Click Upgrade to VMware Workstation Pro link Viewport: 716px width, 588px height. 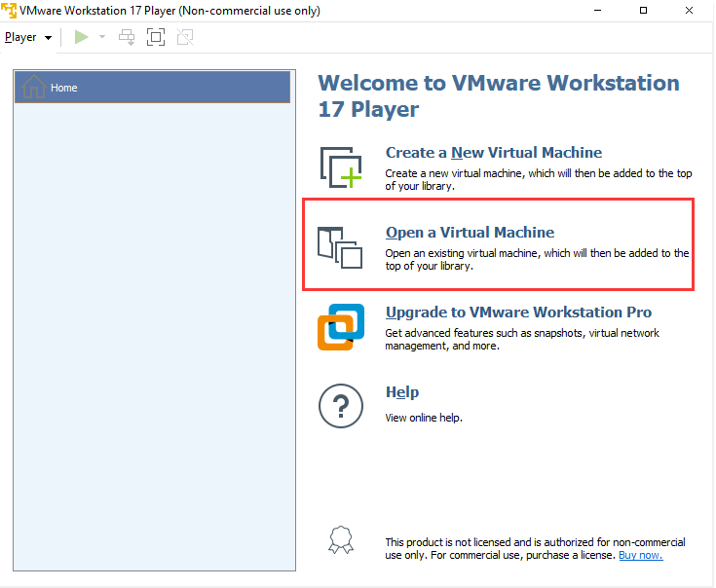[x=518, y=312]
